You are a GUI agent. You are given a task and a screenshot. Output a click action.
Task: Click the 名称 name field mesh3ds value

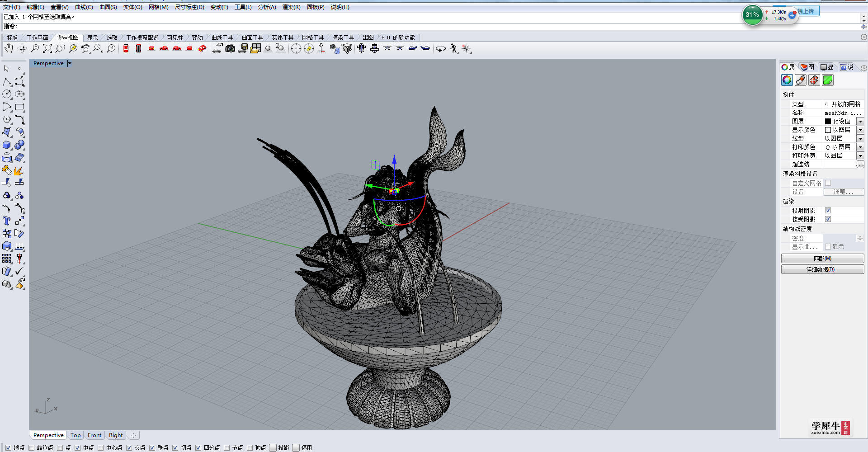coord(843,113)
